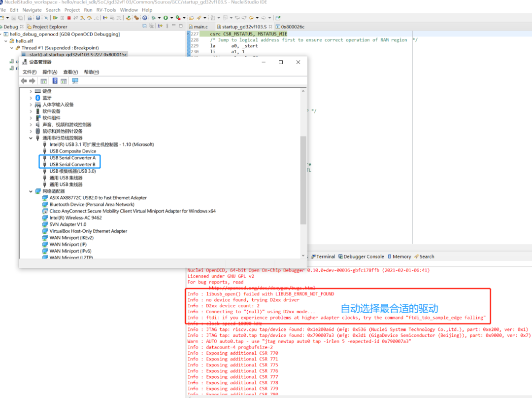
Task: Toggle Instruction Stepping Mode icon in toolbar
Action: tap(105, 18)
